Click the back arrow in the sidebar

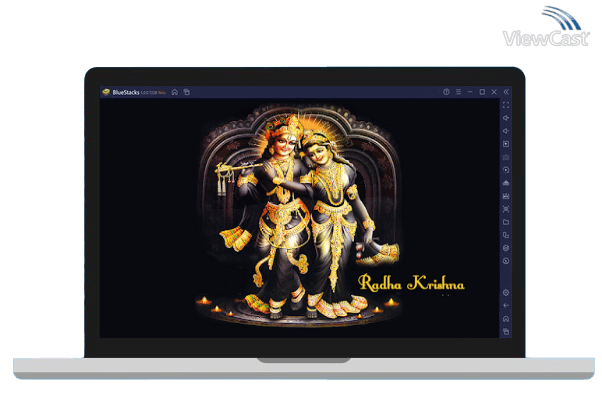(506, 306)
